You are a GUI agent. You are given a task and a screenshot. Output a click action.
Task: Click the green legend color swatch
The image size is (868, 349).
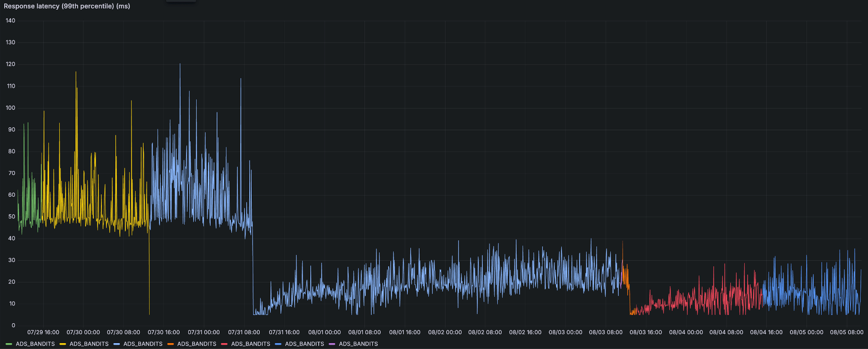click(8, 344)
